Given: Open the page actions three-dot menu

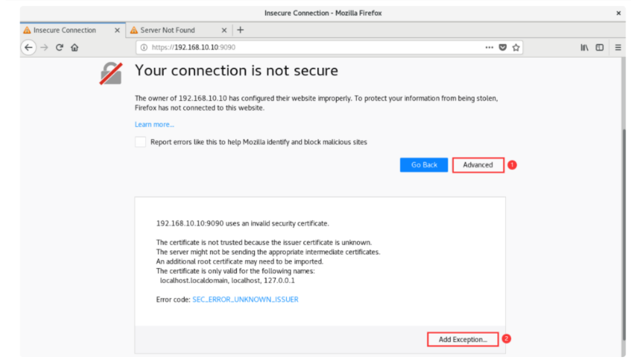Looking at the screenshot, I should tap(489, 48).
